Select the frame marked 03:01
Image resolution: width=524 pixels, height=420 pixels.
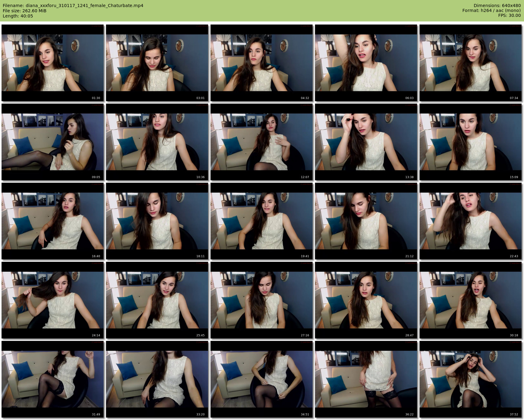click(x=157, y=63)
